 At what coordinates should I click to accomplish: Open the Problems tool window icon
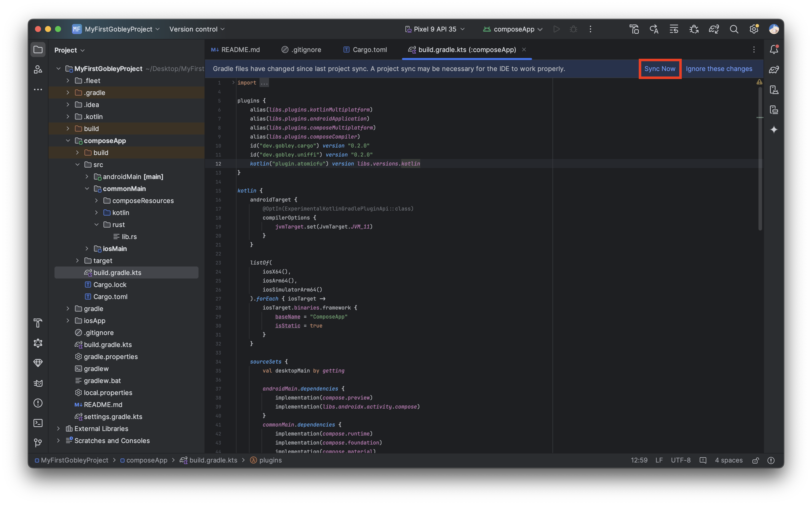coord(38,403)
